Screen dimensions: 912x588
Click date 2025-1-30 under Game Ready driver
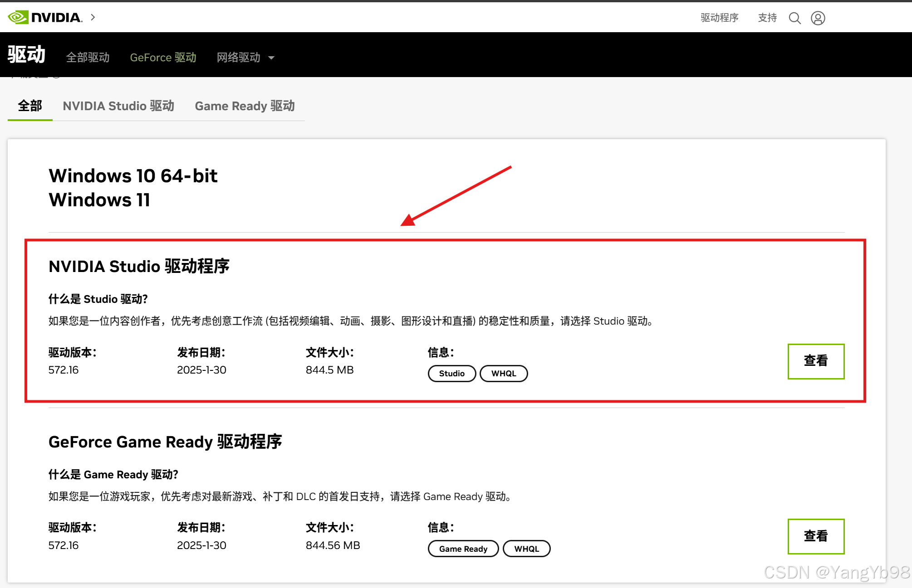click(x=201, y=545)
